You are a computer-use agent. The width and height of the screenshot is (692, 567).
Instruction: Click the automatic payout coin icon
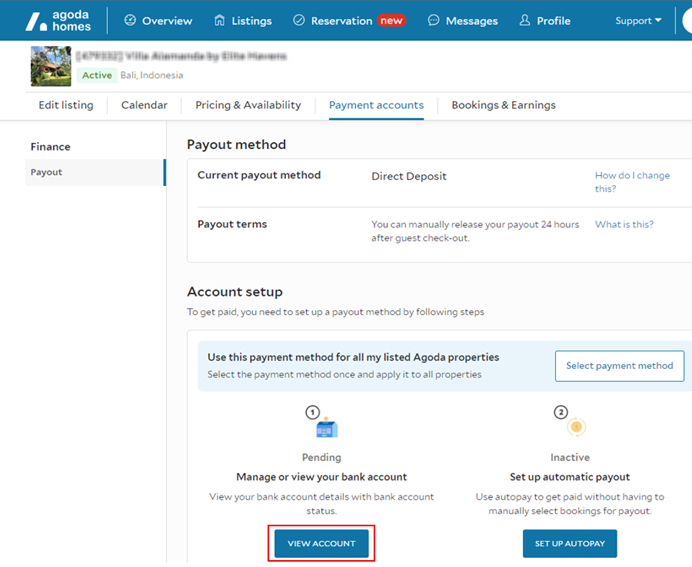[x=574, y=427]
